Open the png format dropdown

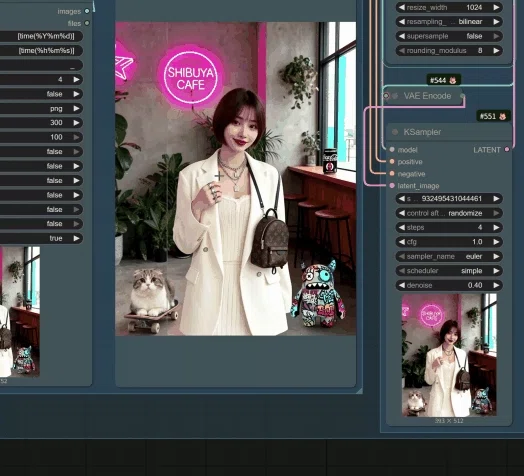tap(41, 108)
